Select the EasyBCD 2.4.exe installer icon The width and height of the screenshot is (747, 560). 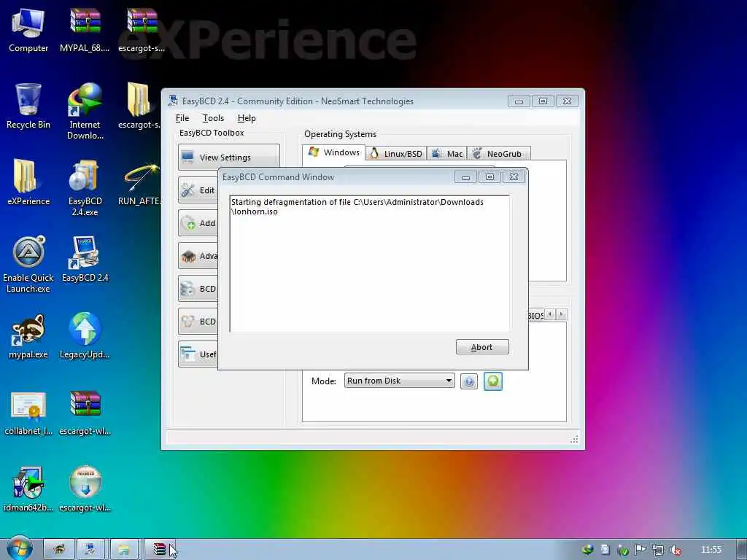point(85,187)
